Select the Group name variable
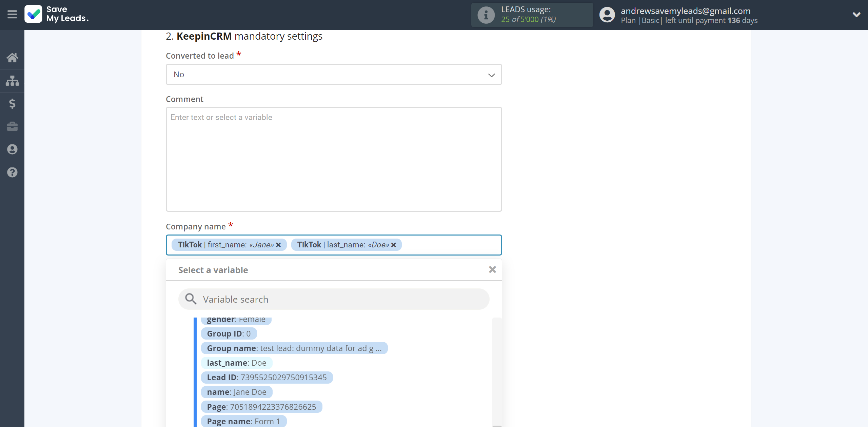Viewport: 868px width, 427px height. coord(294,348)
